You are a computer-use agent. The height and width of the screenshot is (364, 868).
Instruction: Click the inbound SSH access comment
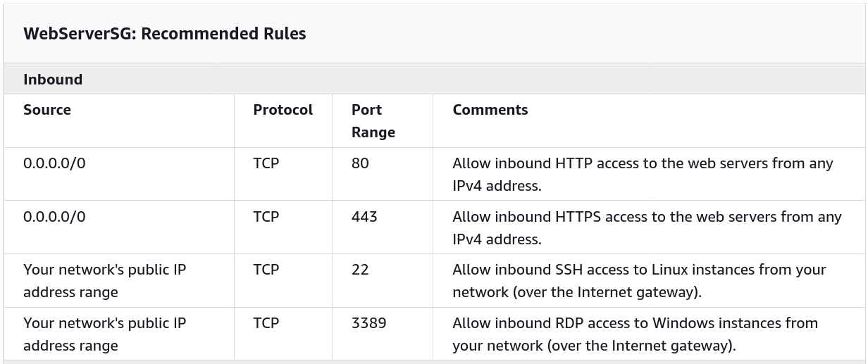(x=639, y=280)
